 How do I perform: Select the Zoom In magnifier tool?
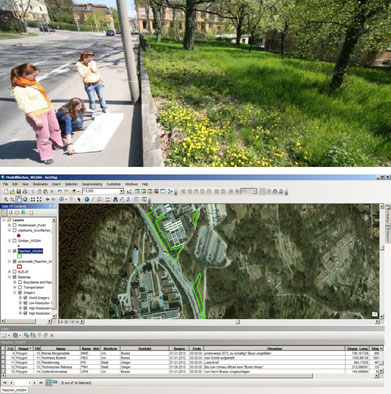coord(6,199)
